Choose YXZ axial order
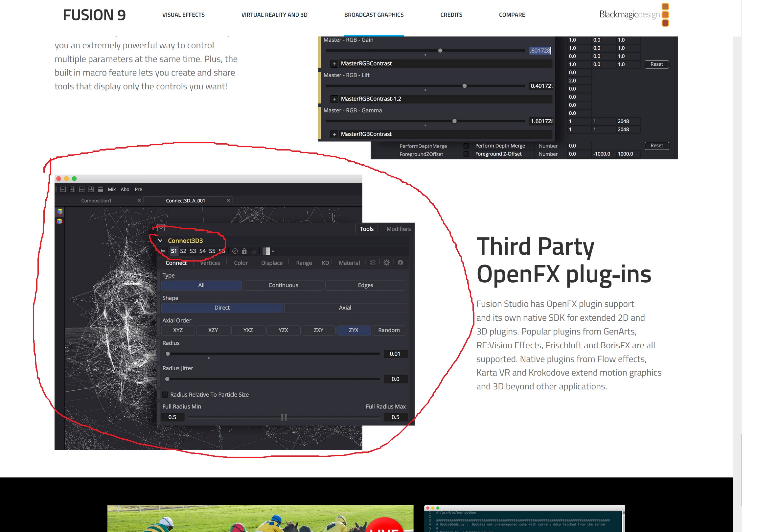The width and height of the screenshot is (757, 532). pyautogui.click(x=248, y=330)
